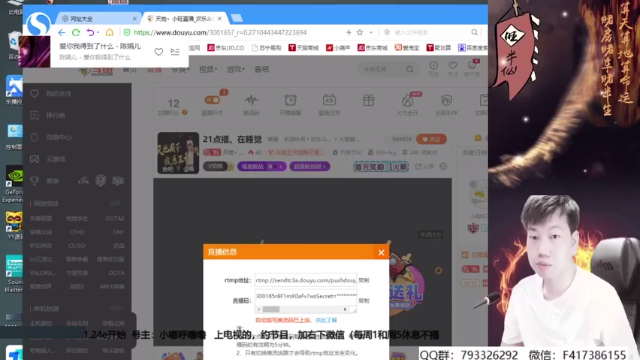Open the Sound Blaster desktop icon
The height and width of the screenshot is (360, 640).
pyautogui.click(x=14, y=274)
